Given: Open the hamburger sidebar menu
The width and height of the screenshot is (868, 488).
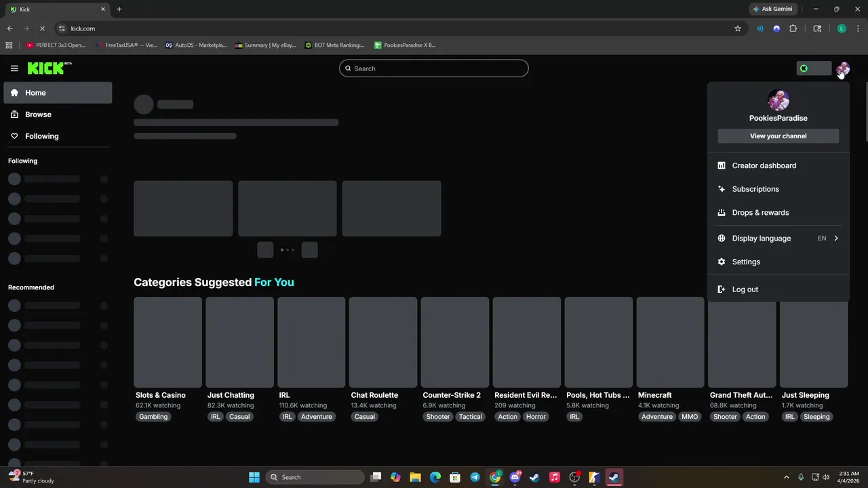Looking at the screenshot, I should point(14,68).
